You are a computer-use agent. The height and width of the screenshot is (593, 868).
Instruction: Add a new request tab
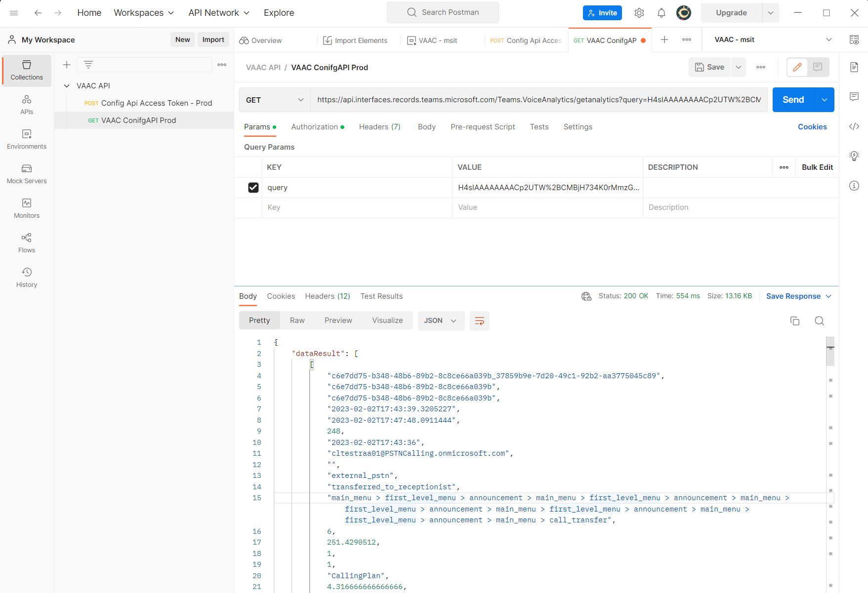(664, 40)
